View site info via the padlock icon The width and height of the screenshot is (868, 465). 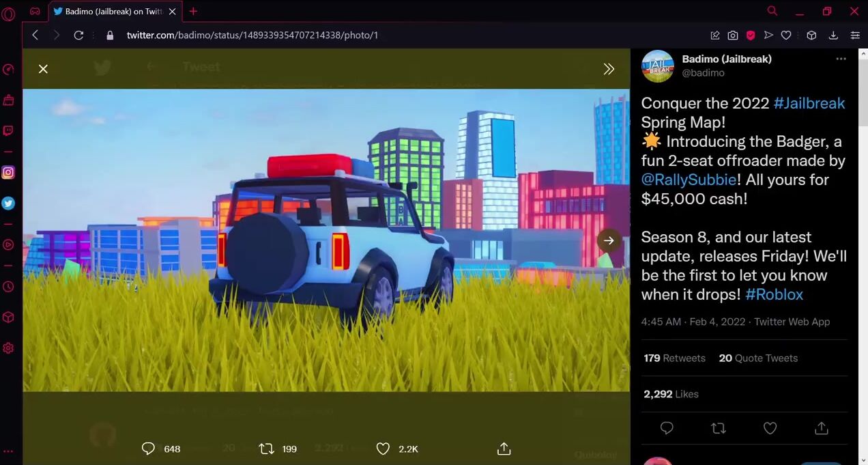click(x=110, y=35)
